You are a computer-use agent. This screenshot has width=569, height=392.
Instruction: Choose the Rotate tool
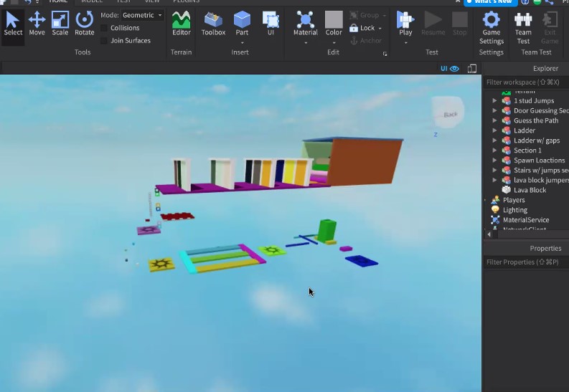point(85,23)
